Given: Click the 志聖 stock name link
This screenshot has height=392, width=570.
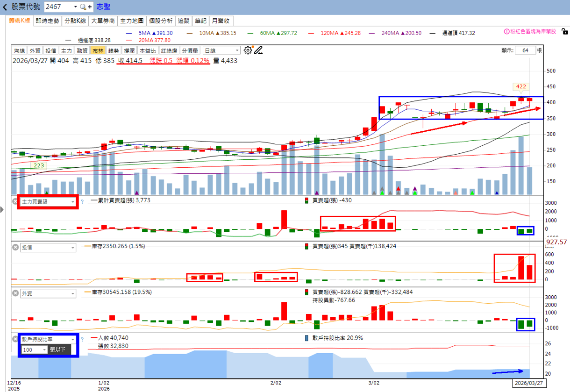Looking at the screenshot, I should point(104,7).
